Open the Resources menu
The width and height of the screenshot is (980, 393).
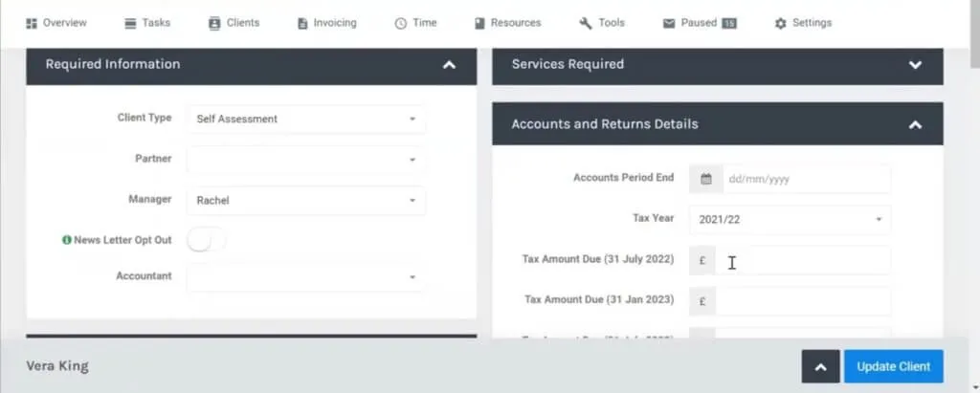[507, 23]
